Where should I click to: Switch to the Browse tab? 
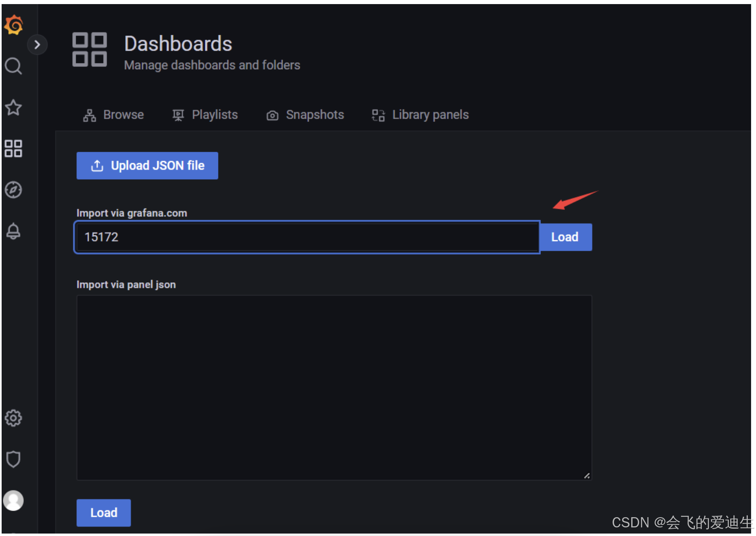(x=113, y=115)
